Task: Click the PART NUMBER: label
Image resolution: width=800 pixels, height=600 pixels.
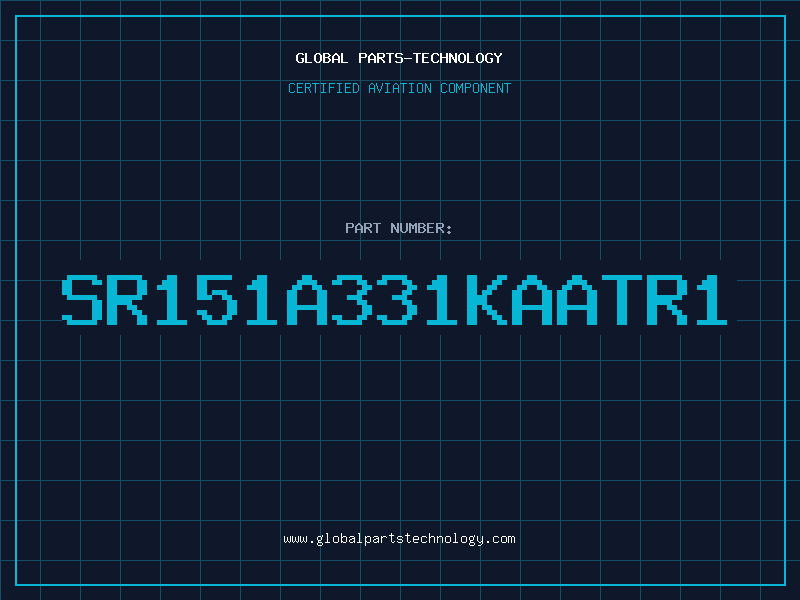Action: (399, 228)
